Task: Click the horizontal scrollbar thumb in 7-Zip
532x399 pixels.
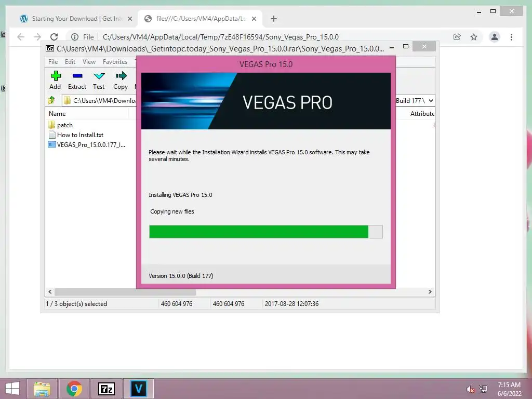Action: (x=125, y=292)
